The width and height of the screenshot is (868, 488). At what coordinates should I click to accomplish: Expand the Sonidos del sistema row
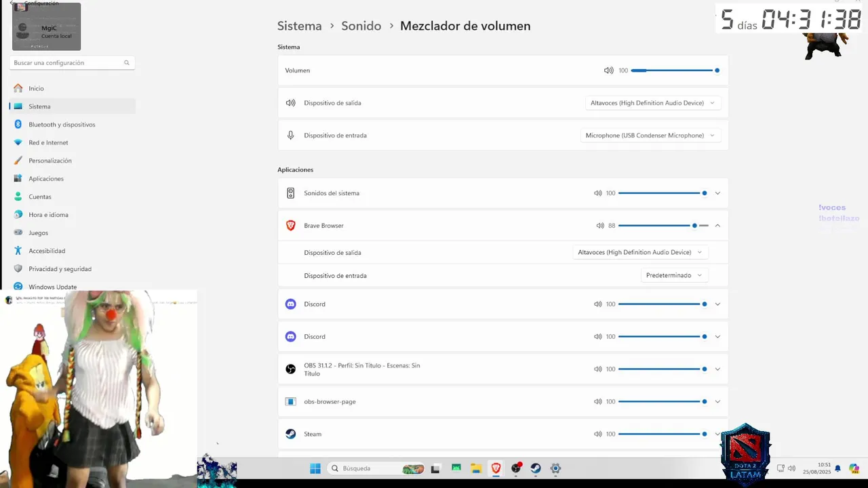(717, 193)
